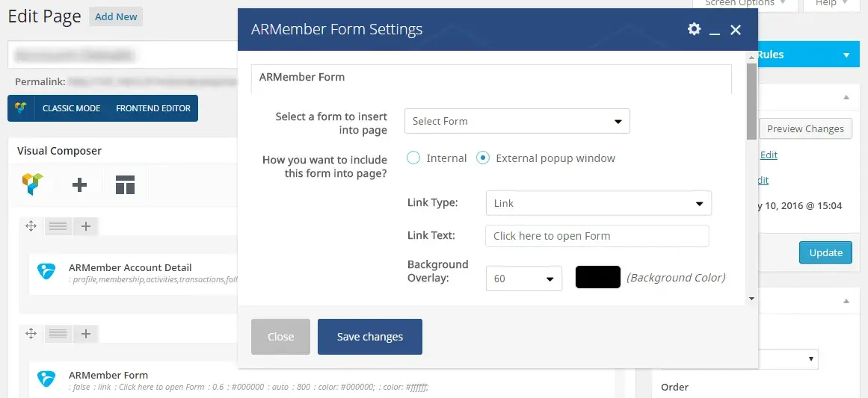Click the Visual Composer logo icon

click(32, 184)
